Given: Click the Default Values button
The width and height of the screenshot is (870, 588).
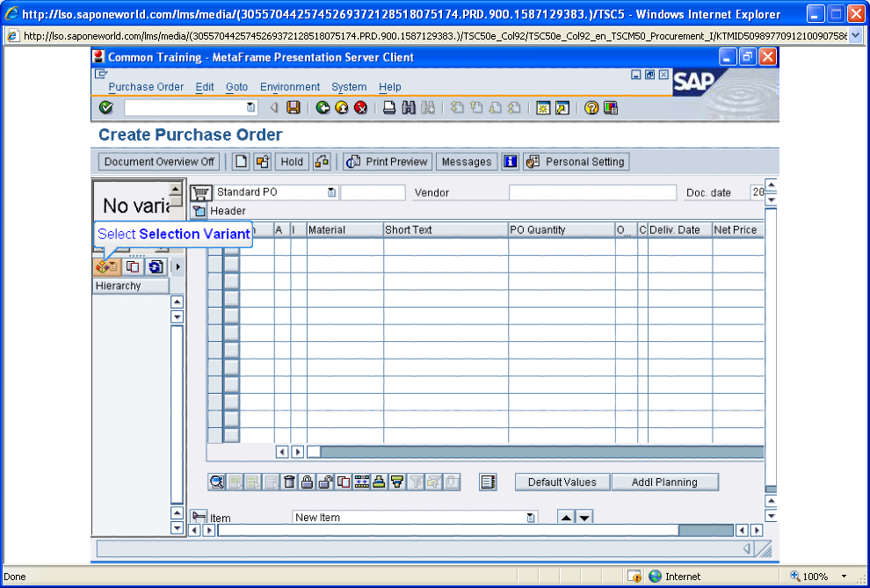Looking at the screenshot, I should (562, 482).
